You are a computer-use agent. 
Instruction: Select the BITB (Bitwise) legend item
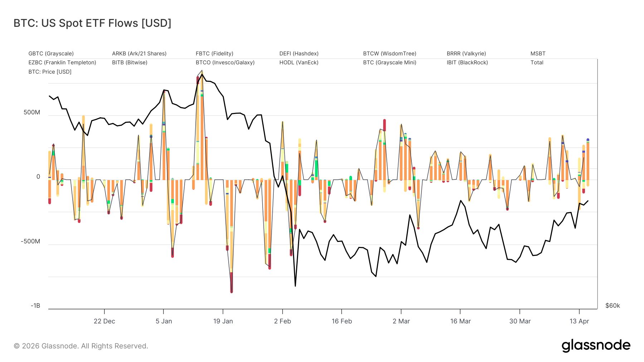[130, 63]
